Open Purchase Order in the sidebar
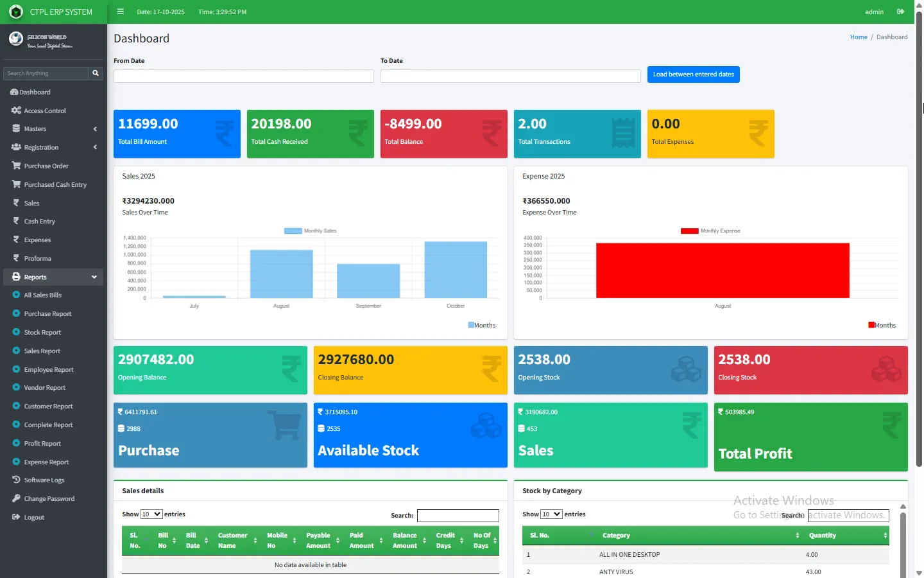 [x=46, y=166]
